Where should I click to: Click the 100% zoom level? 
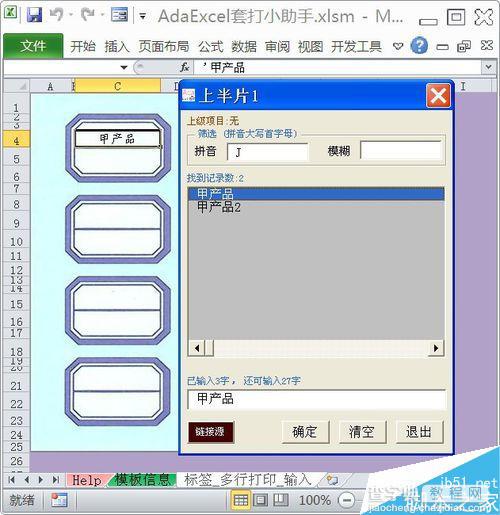(x=315, y=500)
